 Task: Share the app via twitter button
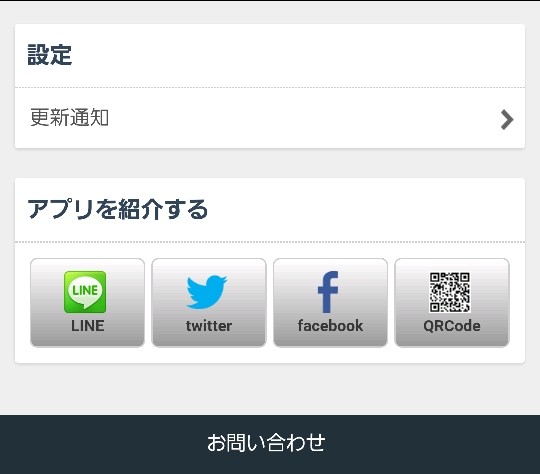pos(209,302)
